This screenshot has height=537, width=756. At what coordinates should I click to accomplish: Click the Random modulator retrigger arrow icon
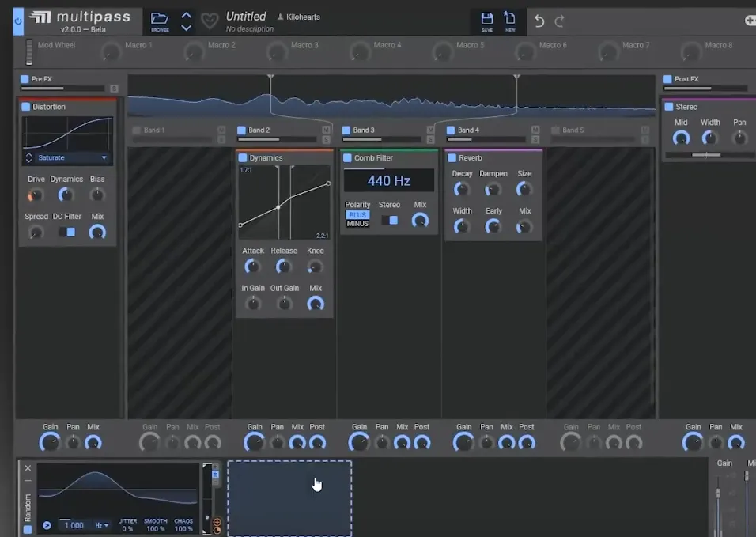(47, 525)
